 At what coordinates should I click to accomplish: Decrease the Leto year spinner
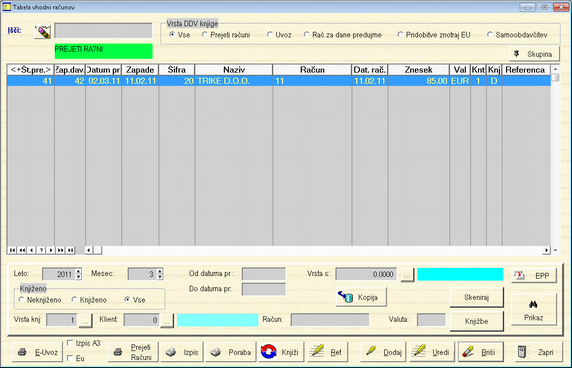point(78,277)
